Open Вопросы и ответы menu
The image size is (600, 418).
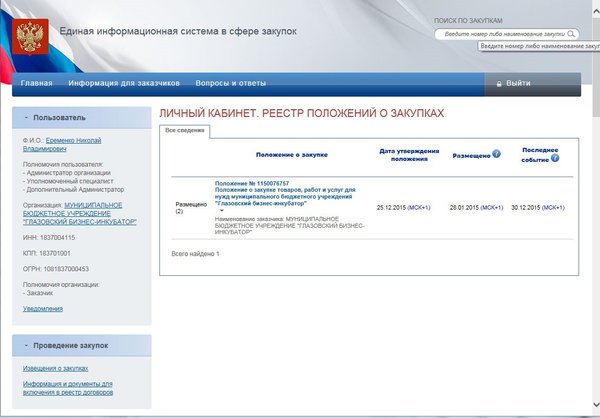(231, 83)
